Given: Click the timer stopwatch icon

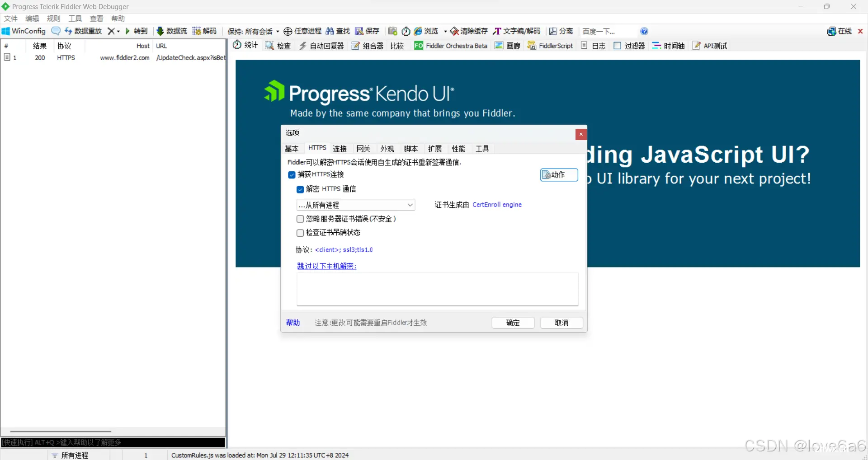Looking at the screenshot, I should 406,31.
